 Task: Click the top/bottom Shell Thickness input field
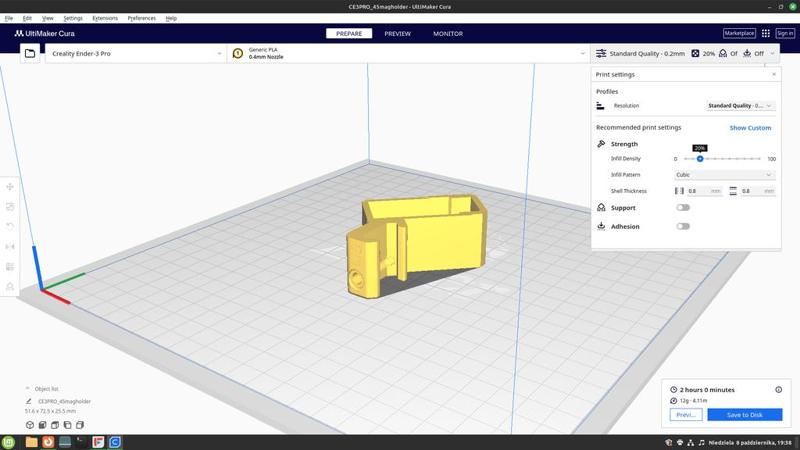(x=758, y=191)
